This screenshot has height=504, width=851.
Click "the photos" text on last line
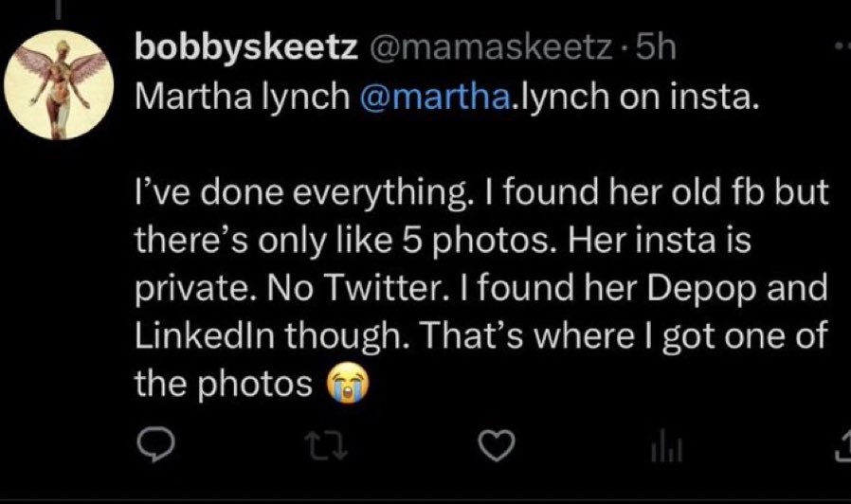223,384
